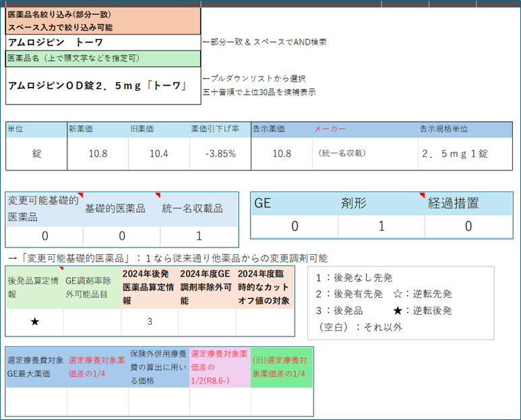Select the red 選定療養対象薬価差の1/4 header

[x=98, y=367]
